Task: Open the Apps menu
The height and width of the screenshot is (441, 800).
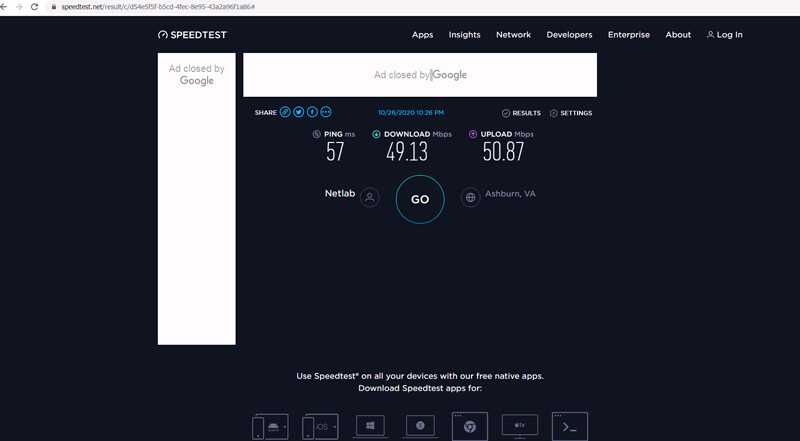Action: coord(422,35)
